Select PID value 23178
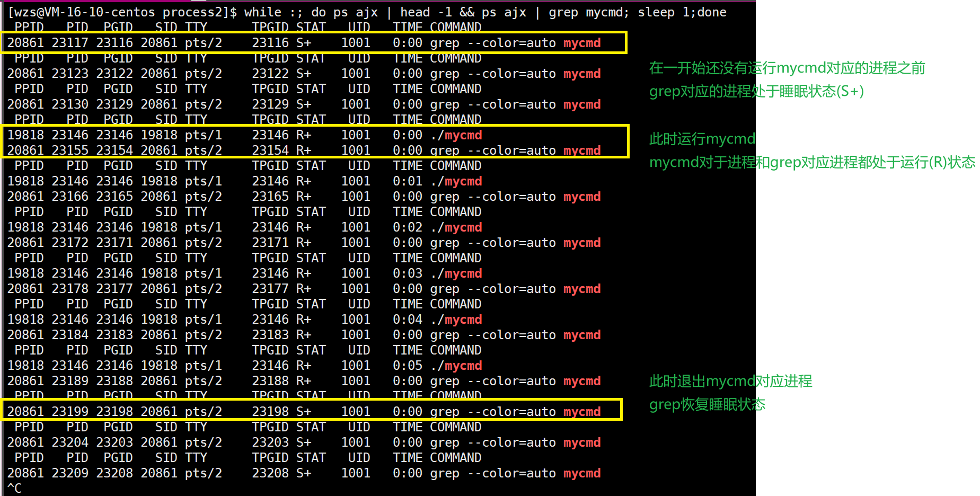 click(70, 289)
